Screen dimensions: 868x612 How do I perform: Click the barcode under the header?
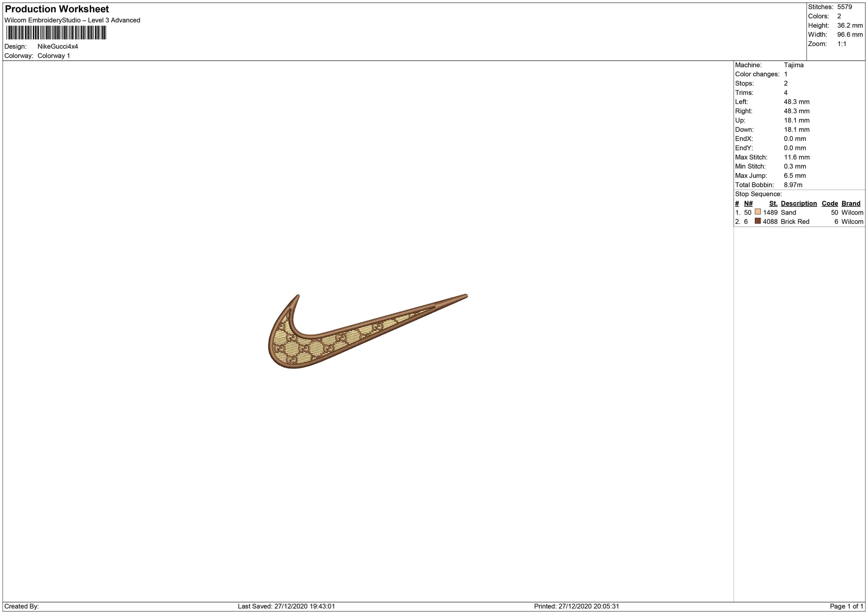click(56, 33)
